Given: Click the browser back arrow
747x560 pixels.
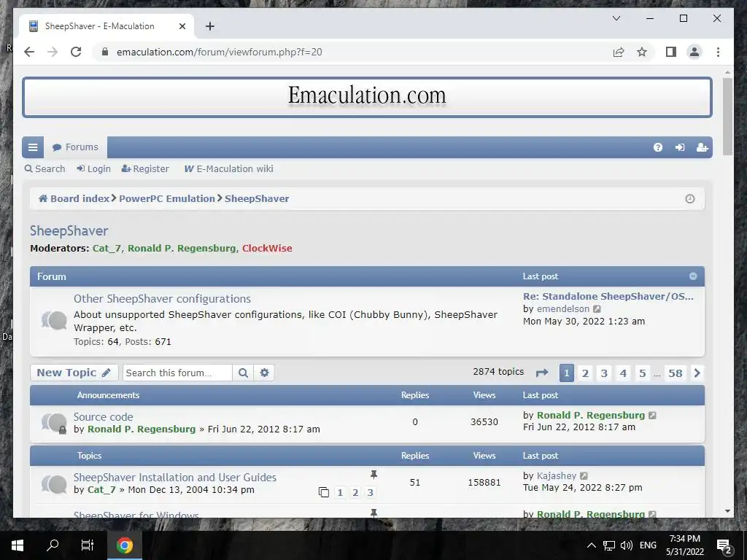Looking at the screenshot, I should coord(29,52).
